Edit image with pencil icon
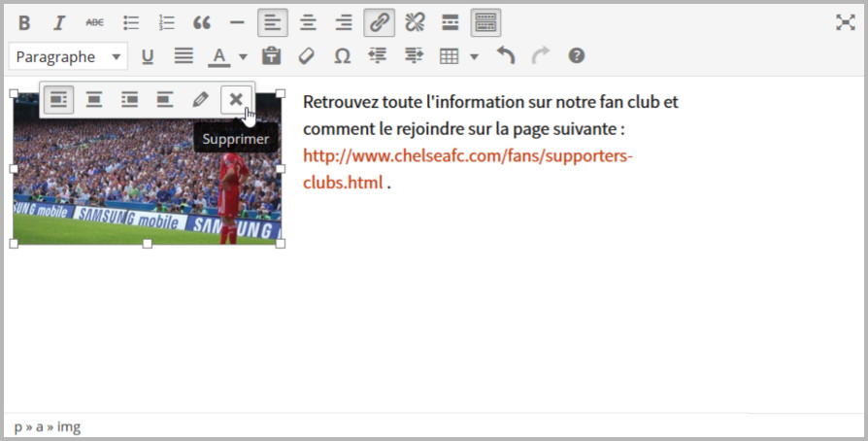The height and width of the screenshot is (441, 868). (x=200, y=100)
